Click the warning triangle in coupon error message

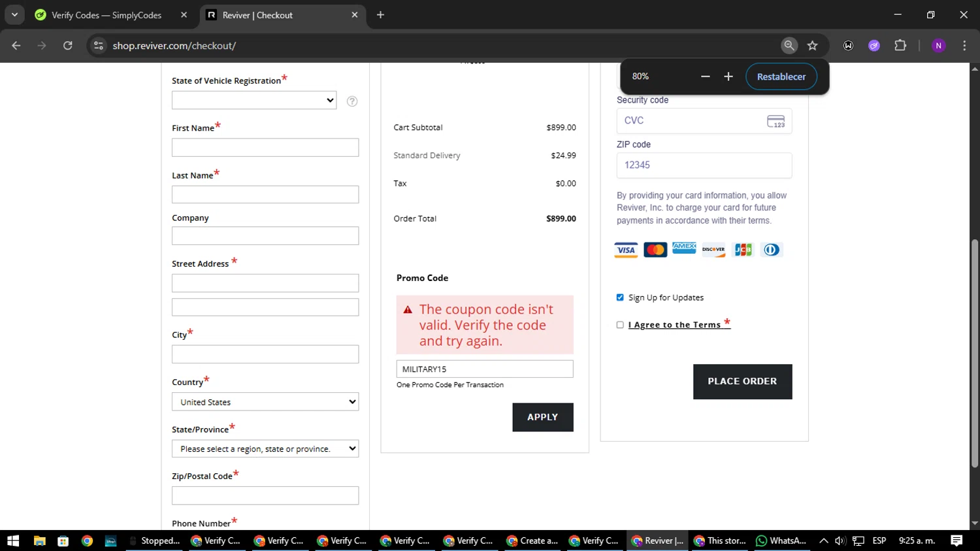tap(408, 310)
